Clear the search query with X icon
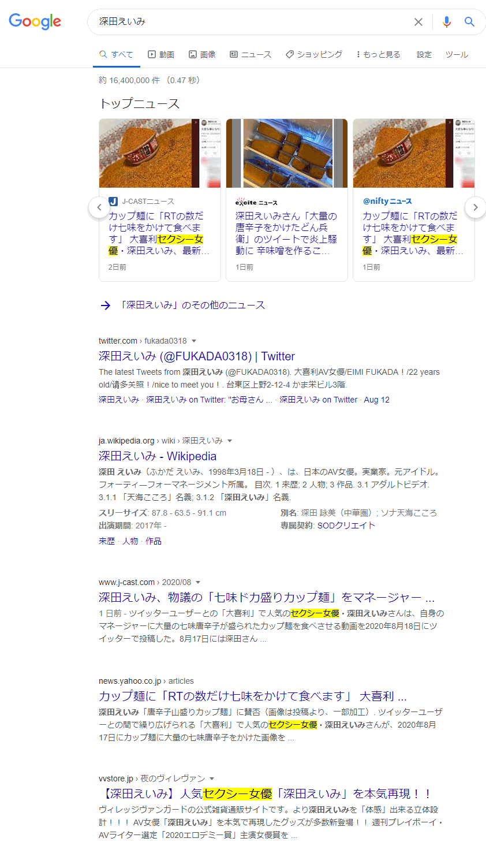This screenshot has height=868, width=486. pyautogui.click(x=418, y=22)
